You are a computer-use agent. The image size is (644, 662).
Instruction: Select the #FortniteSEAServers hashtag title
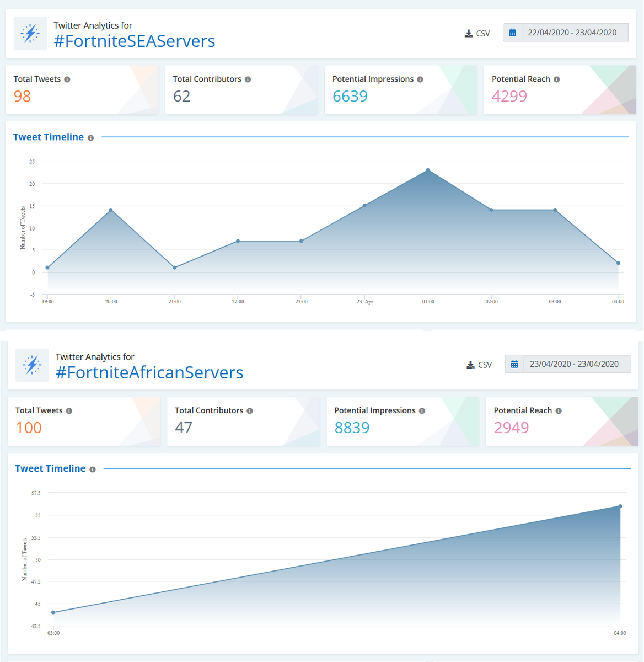tap(135, 41)
